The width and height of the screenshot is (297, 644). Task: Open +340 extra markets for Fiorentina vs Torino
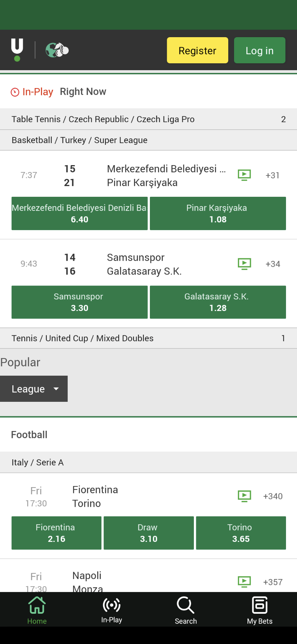273,496
